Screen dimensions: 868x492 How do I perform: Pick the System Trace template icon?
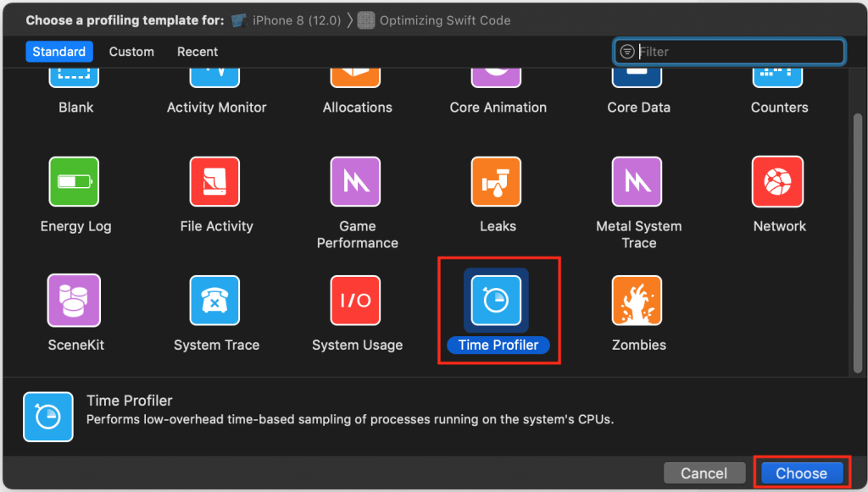(215, 301)
